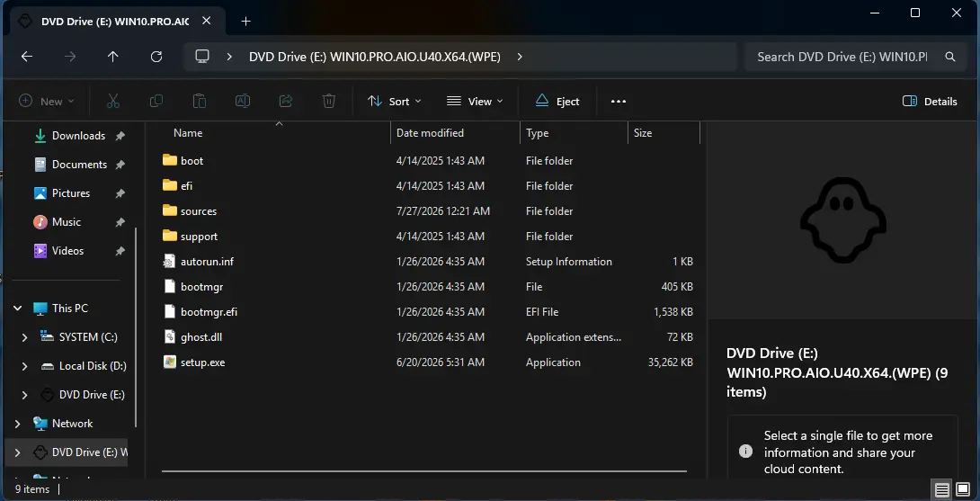Select the autorun.inf file icon

click(x=169, y=262)
